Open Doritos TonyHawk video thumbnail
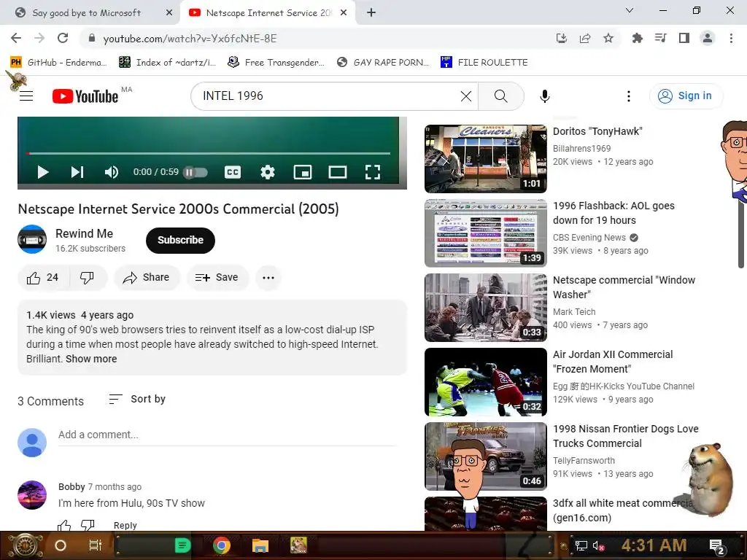The width and height of the screenshot is (747, 560). coord(485,158)
